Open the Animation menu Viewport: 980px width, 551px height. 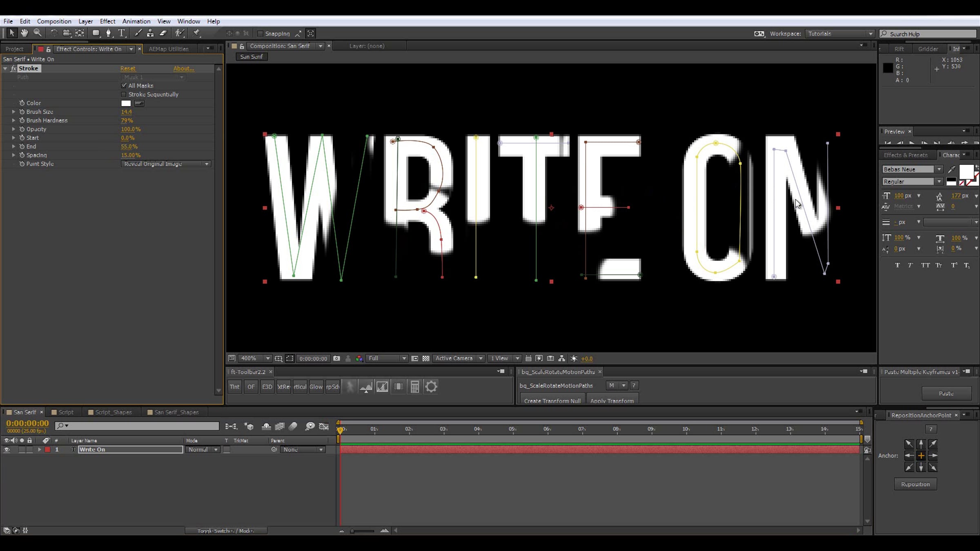coord(136,21)
